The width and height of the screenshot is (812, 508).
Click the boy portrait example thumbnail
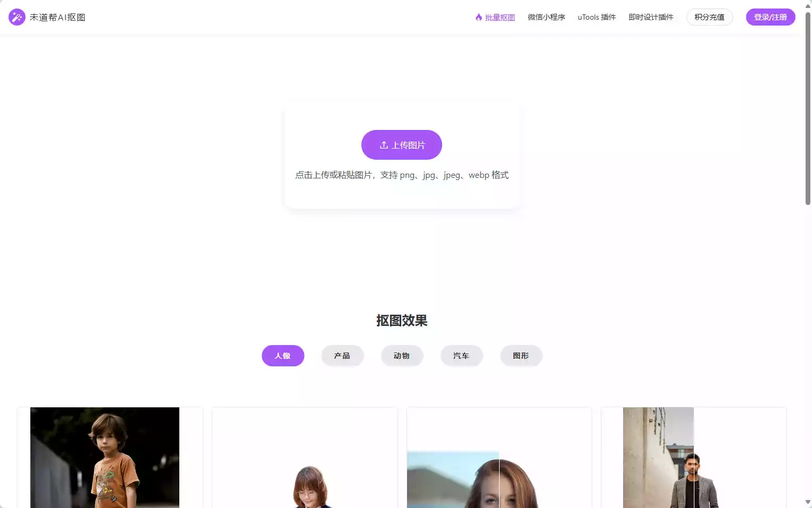coord(104,457)
